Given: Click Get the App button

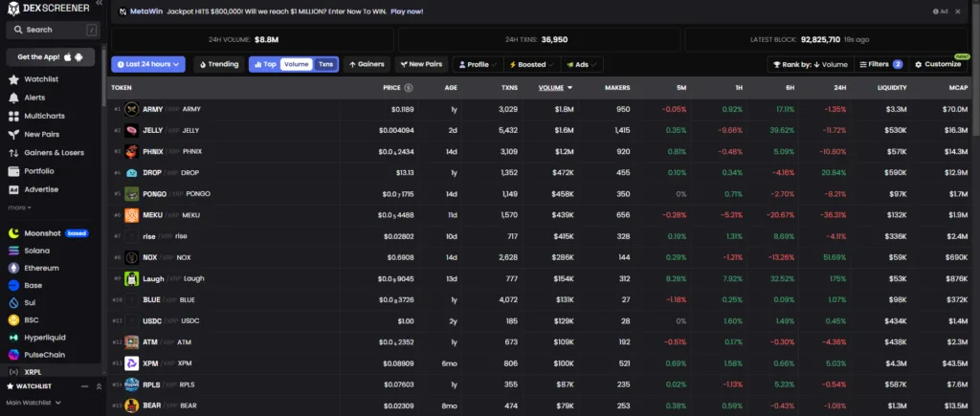Looking at the screenshot, I should point(51,56).
